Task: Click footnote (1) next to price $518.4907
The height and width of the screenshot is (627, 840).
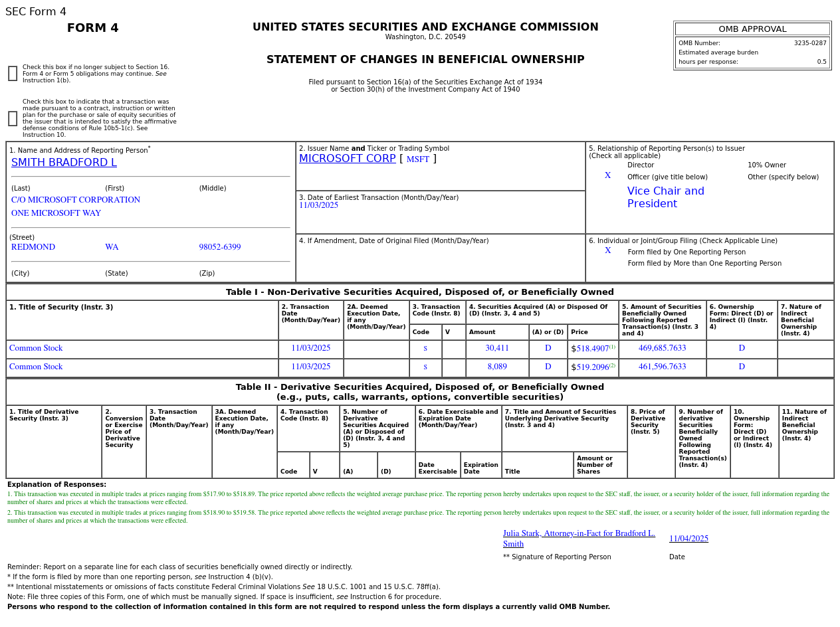Action: pyautogui.click(x=612, y=347)
